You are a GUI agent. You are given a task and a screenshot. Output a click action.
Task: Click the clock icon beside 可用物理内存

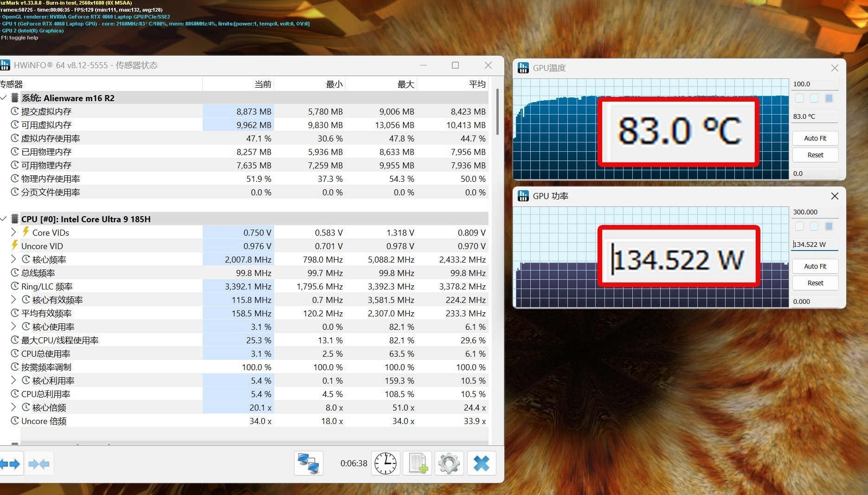[15, 165]
